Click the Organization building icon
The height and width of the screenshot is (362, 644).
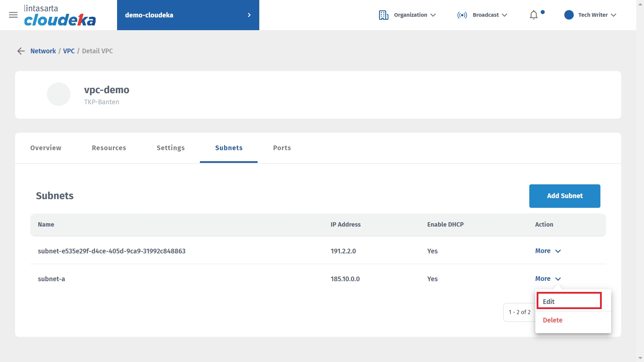click(383, 15)
